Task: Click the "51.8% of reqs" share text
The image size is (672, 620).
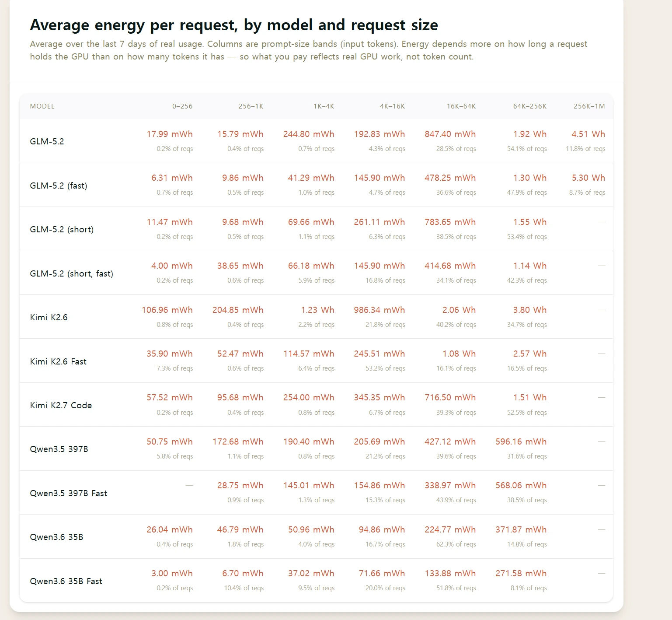Action: pos(456,588)
